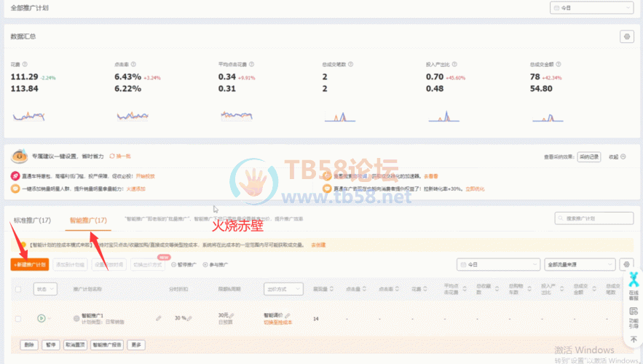Click the orange 新建推广计划 button
The height and width of the screenshot is (364, 643).
[30, 264]
